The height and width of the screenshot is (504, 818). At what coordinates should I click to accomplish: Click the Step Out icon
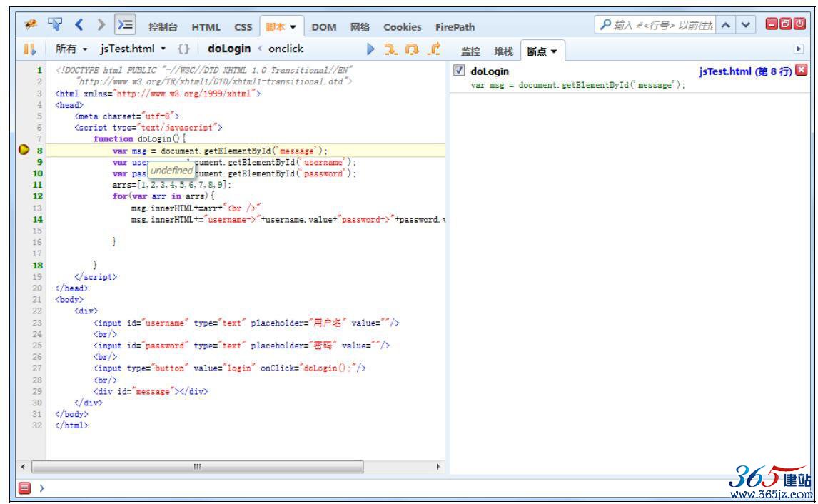pos(434,49)
